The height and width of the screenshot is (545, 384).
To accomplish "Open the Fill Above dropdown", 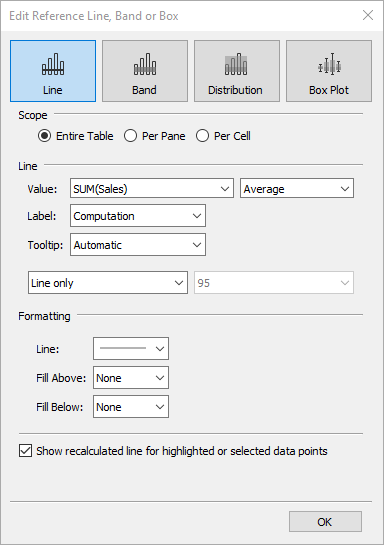I will [131, 377].
